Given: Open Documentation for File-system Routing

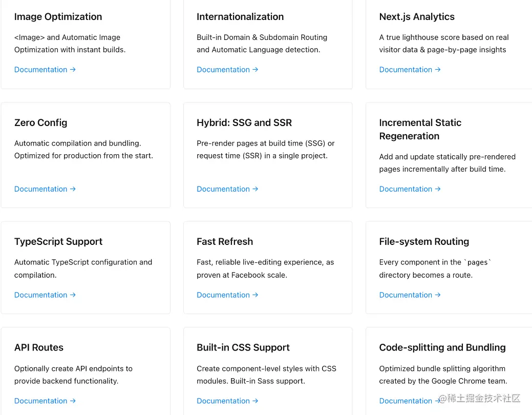Looking at the screenshot, I should (x=406, y=295).
